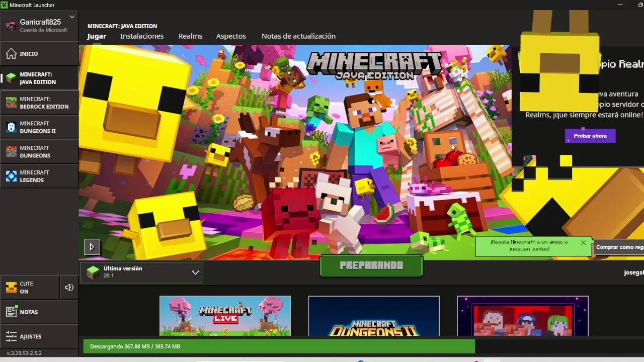This screenshot has height=362, width=644.
Task: Open the Minecraft Dungeons II news thumbnail
Action: [x=374, y=316]
